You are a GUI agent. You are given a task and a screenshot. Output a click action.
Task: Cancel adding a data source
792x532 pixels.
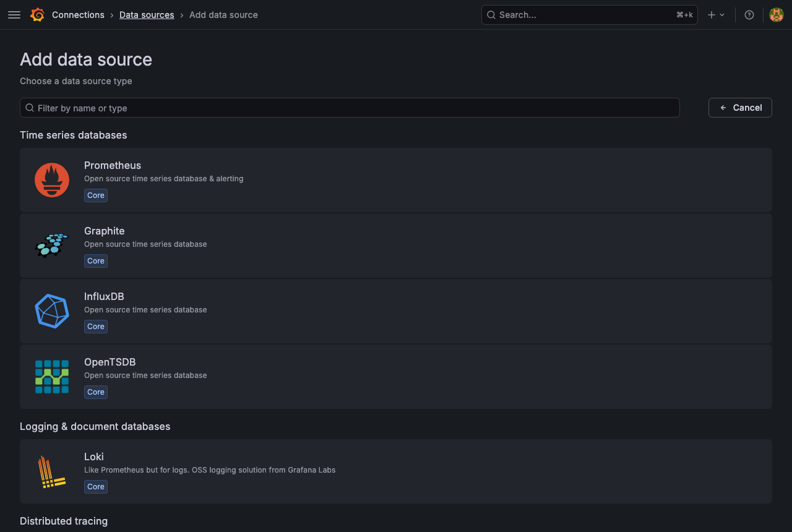coord(740,108)
